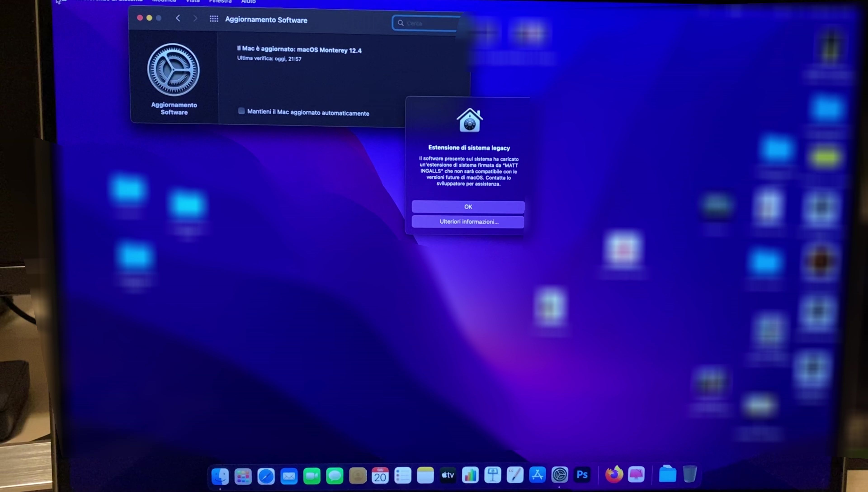Open Keynote from the Dock
This screenshot has width=868, height=492.
[x=493, y=475]
